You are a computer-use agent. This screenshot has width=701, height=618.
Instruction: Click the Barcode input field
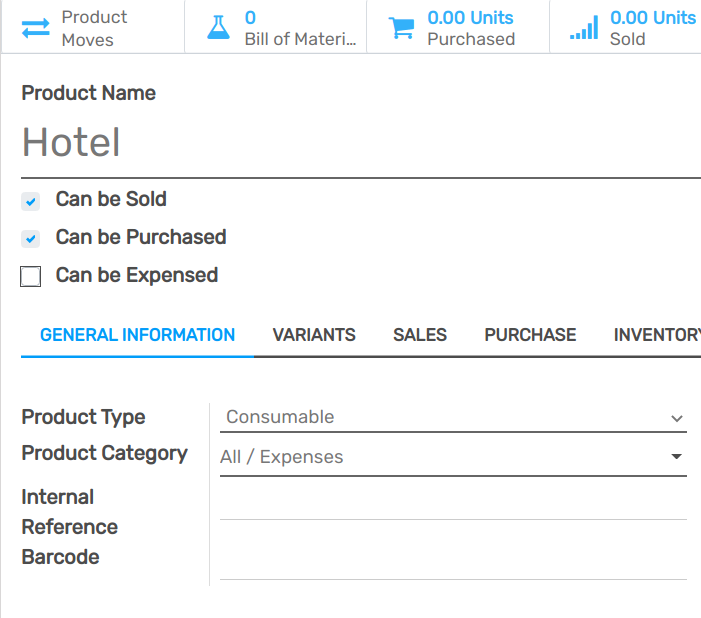(x=453, y=561)
